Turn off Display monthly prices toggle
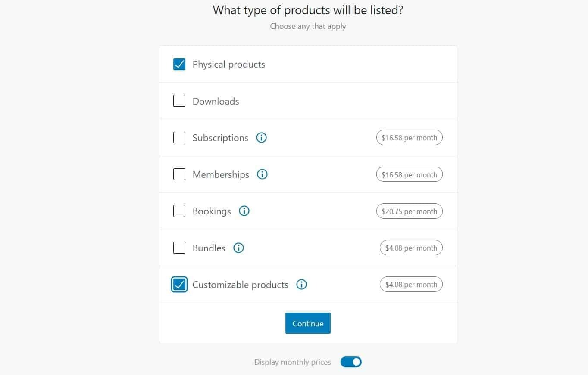 click(x=351, y=362)
